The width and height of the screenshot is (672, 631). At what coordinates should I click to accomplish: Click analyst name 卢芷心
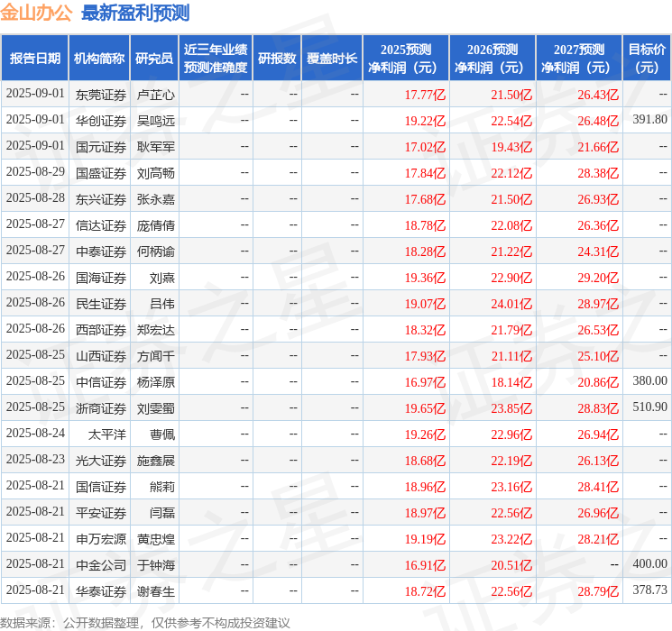[155, 95]
